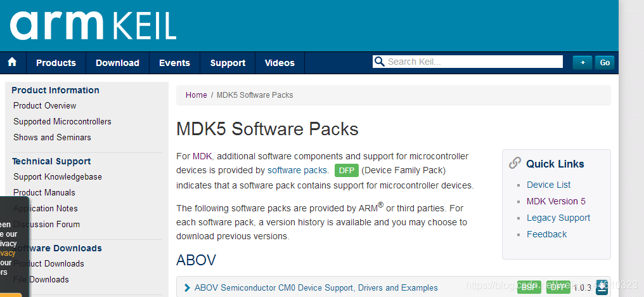Viewport: 644px width, 297px height.
Task: Open Supported Microcontrollers link
Action: coord(62,121)
